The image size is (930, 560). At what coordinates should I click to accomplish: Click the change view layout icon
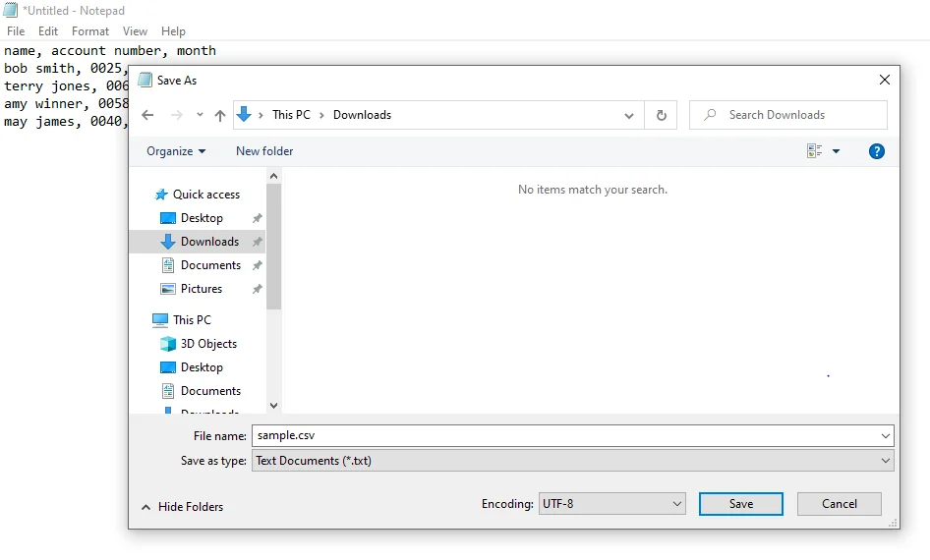click(x=815, y=151)
